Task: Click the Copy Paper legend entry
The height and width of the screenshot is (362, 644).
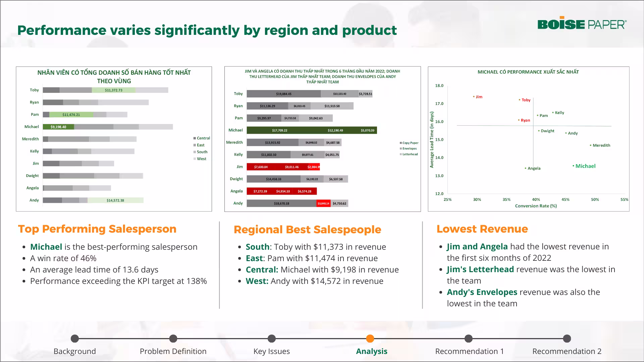Action: [x=410, y=143]
